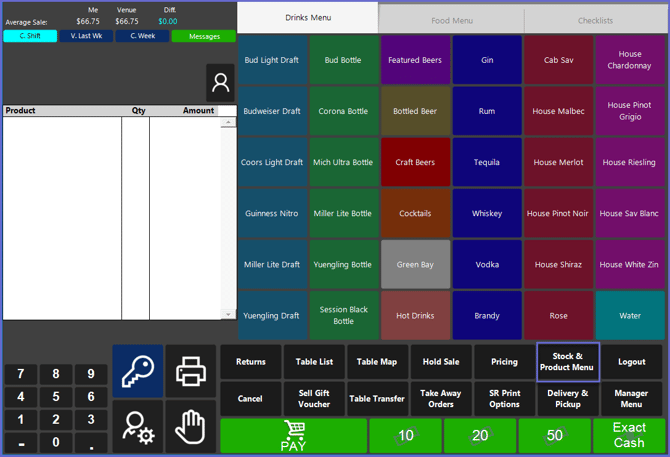This screenshot has height=457, width=670.
Task: Switch to the Checklists tab
Action: [x=596, y=19]
